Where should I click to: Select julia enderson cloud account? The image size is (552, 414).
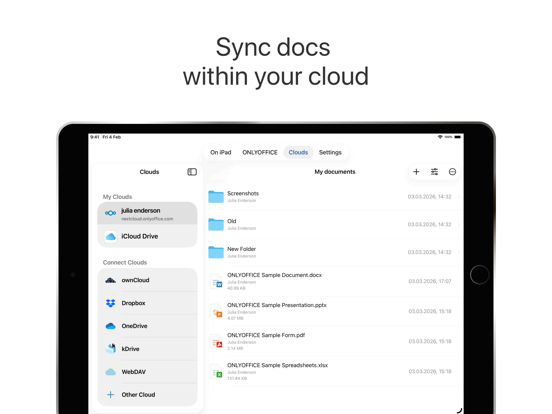pos(147,213)
